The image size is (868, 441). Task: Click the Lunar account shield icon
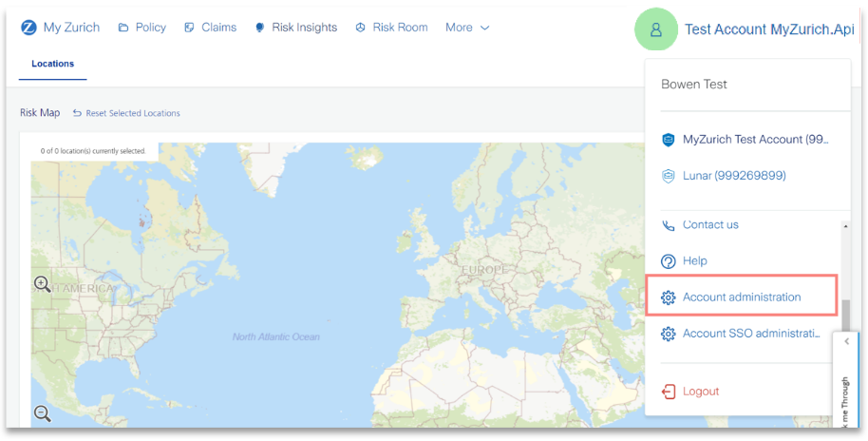pyautogui.click(x=669, y=176)
